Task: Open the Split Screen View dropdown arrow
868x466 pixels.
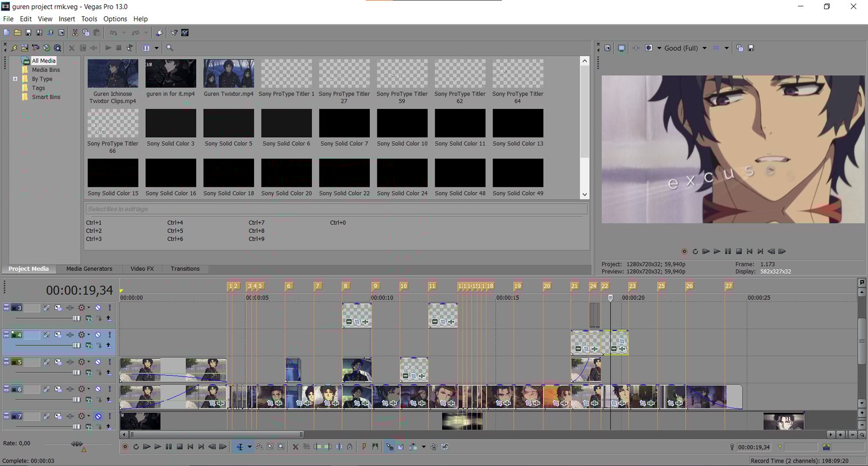Action: pos(659,48)
